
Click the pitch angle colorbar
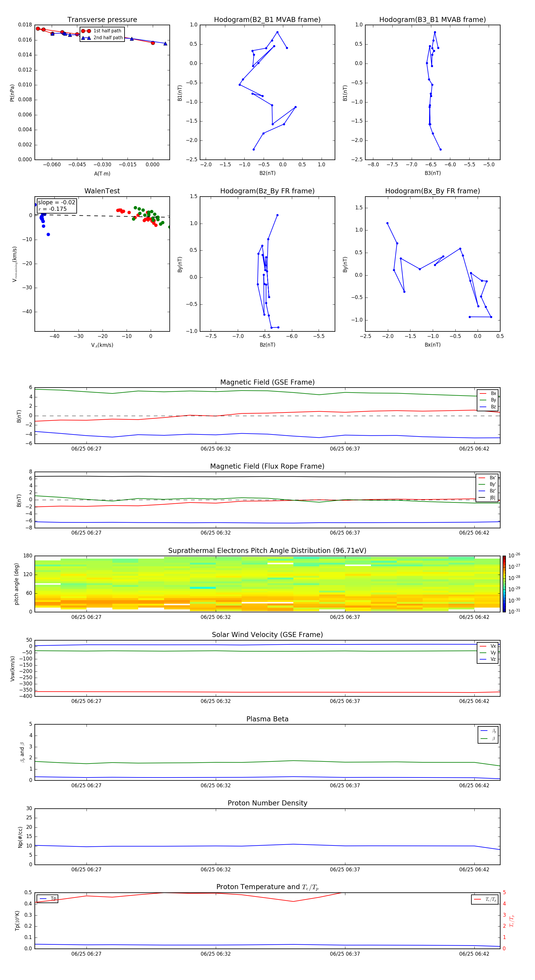tap(504, 584)
